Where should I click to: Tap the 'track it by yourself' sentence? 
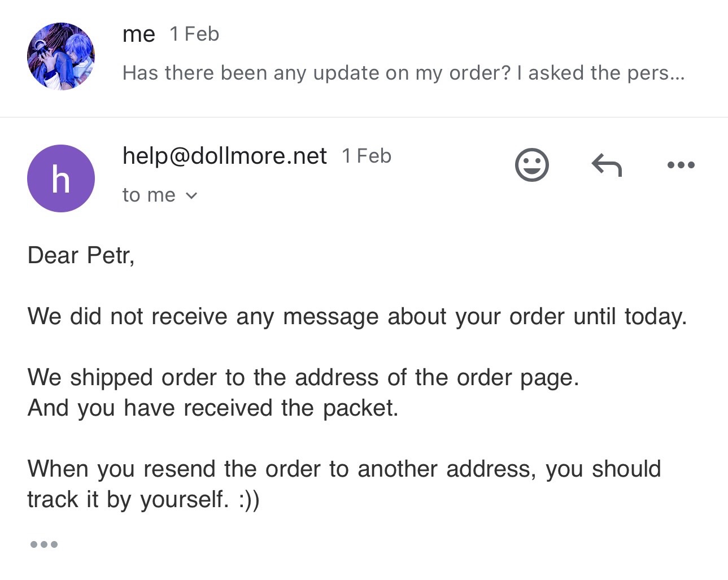pos(143,500)
